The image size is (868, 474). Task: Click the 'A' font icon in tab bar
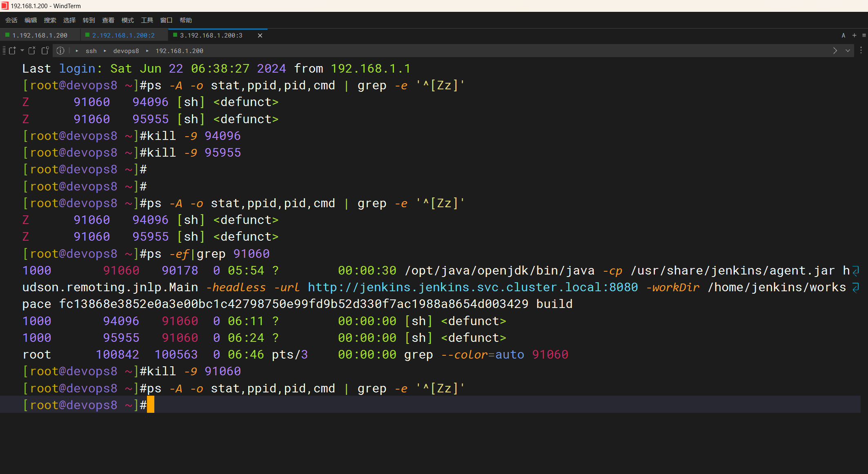(843, 35)
